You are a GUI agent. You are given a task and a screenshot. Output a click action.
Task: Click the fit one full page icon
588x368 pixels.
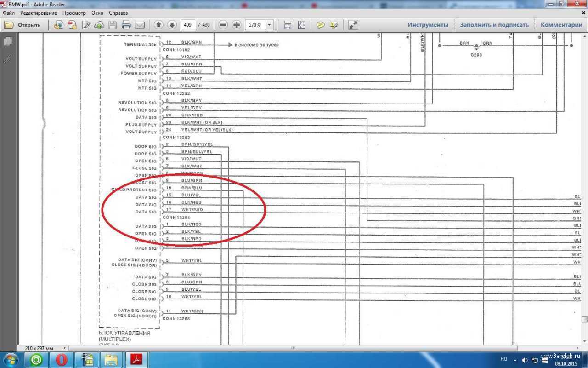click(301, 25)
